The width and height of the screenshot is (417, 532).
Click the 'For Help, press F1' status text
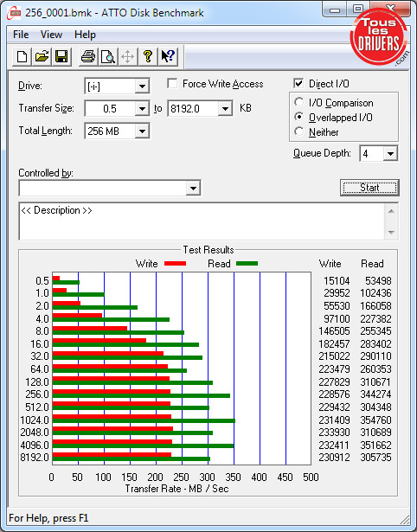(x=48, y=518)
